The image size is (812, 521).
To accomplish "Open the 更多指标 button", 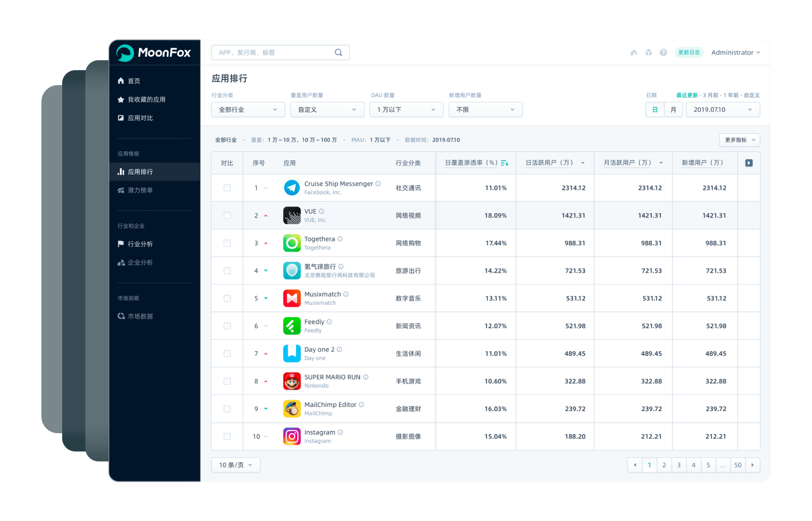I will [739, 140].
